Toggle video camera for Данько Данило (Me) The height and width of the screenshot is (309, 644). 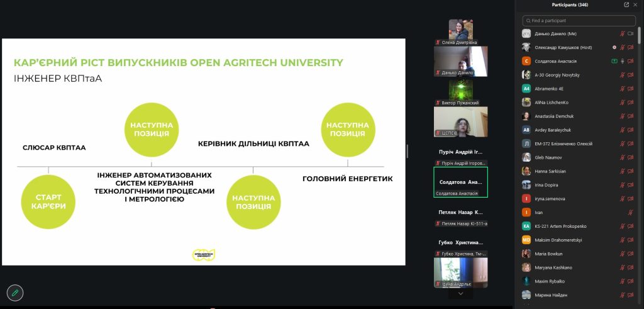[x=630, y=34]
